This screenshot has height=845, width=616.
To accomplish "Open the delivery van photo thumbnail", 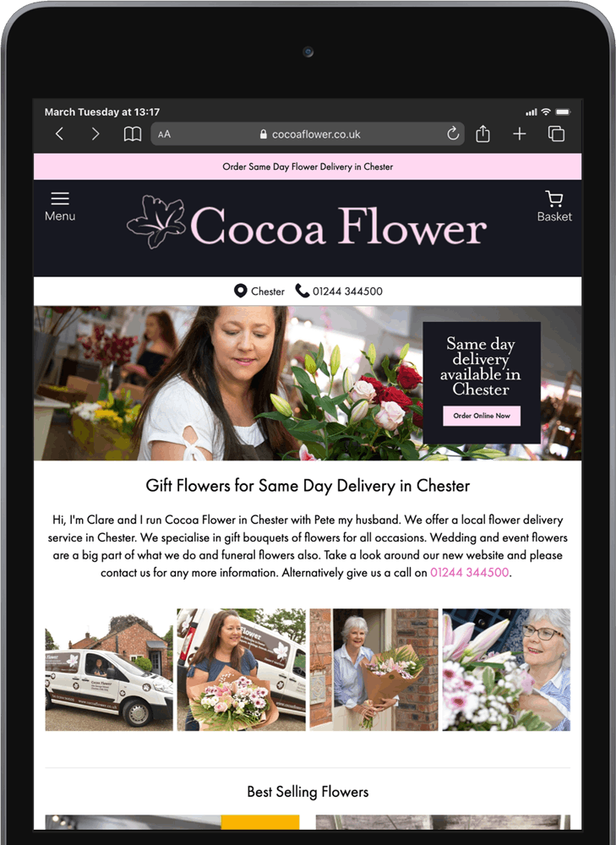I will point(109,670).
